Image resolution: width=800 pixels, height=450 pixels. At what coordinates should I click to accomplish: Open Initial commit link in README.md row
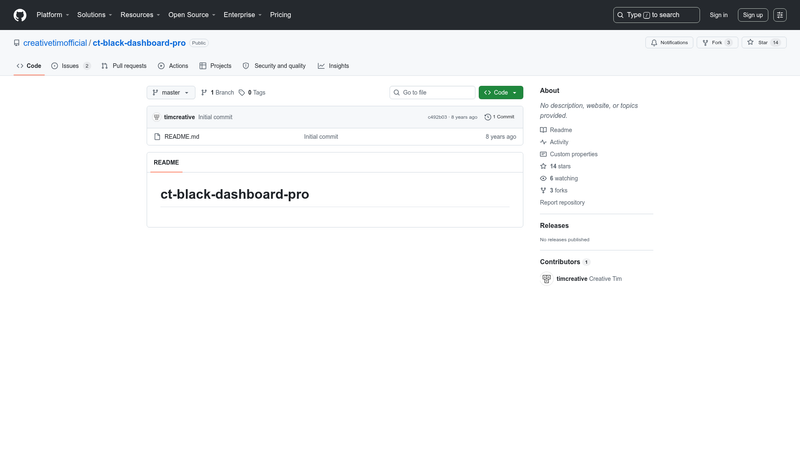pyautogui.click(x=321, y=137)
